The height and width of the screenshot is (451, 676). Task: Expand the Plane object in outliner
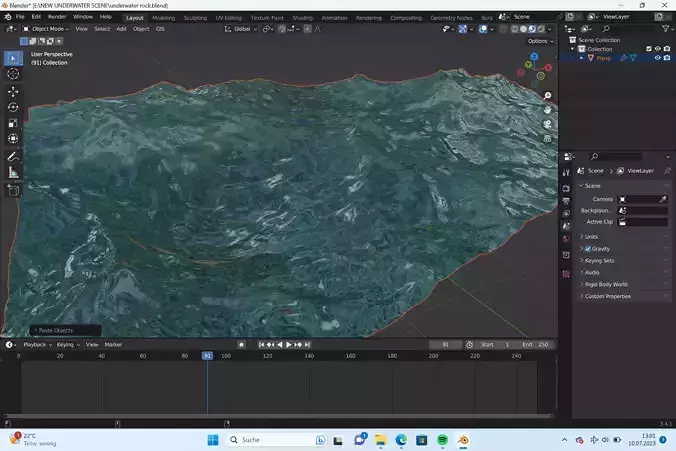coord(581,58)
